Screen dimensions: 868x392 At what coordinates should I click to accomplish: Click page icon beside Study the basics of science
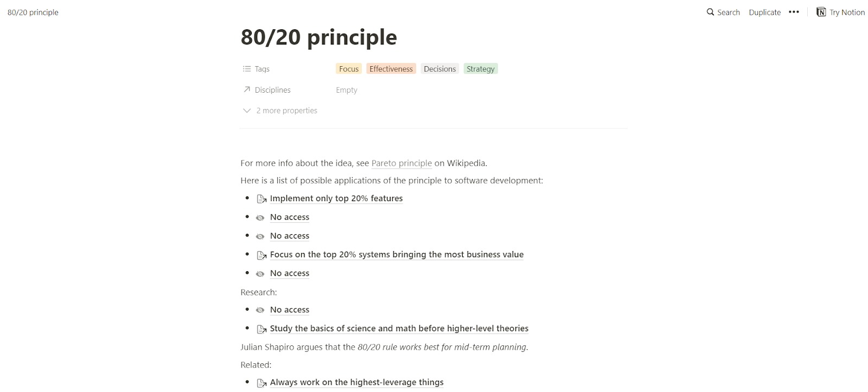(x=261, y=329)
